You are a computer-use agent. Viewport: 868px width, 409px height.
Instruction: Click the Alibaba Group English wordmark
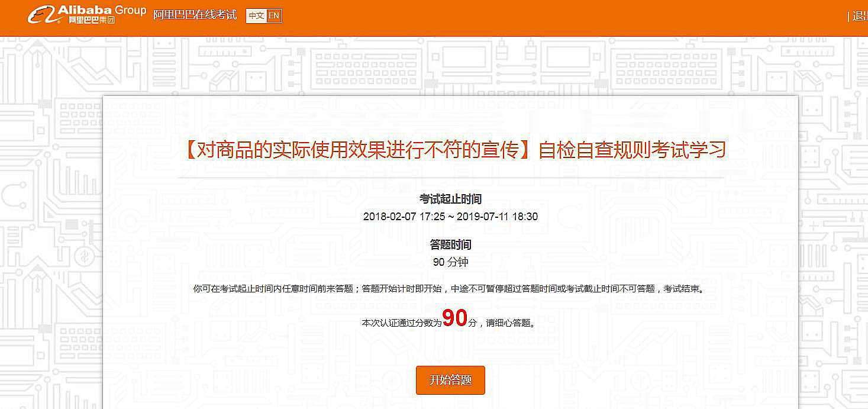pyautogui.click(x=102, y=10)
